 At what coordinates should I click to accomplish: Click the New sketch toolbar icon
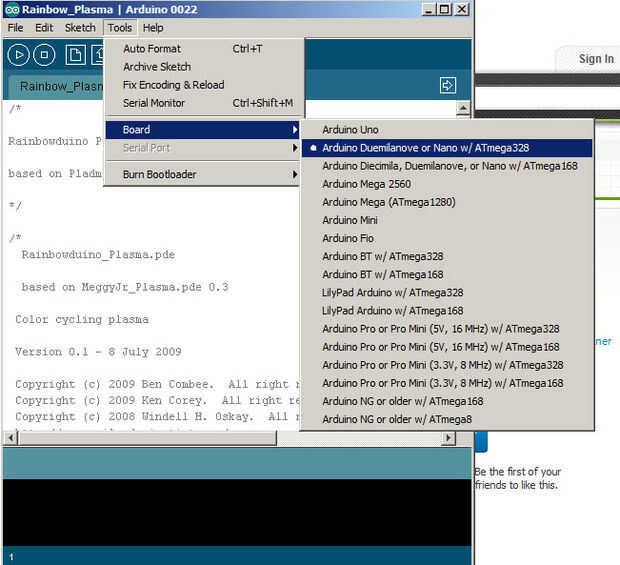point(75,55)
